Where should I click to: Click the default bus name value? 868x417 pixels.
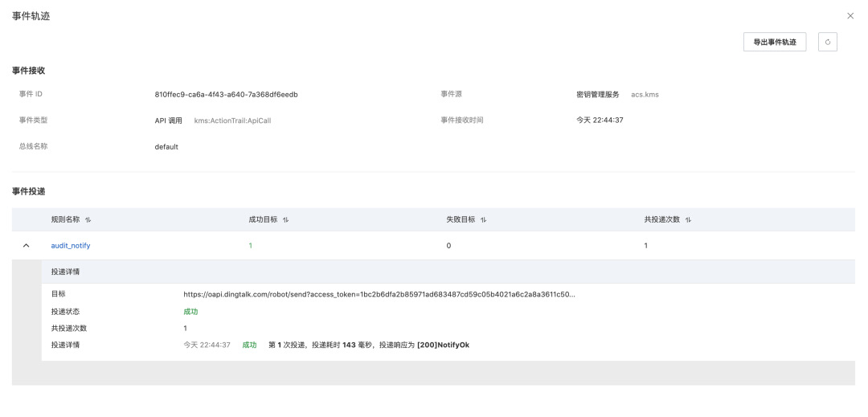pos(166,147)
